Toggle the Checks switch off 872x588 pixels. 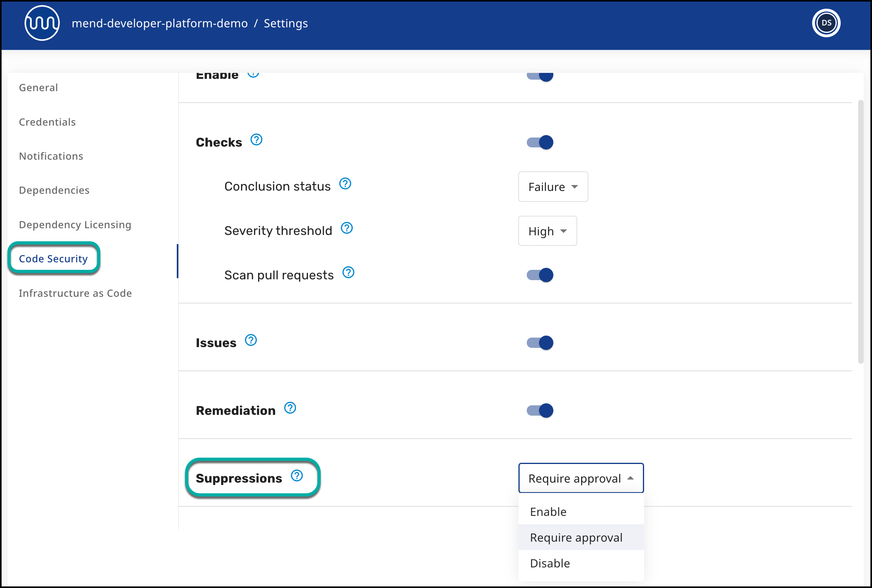(540, 142)
